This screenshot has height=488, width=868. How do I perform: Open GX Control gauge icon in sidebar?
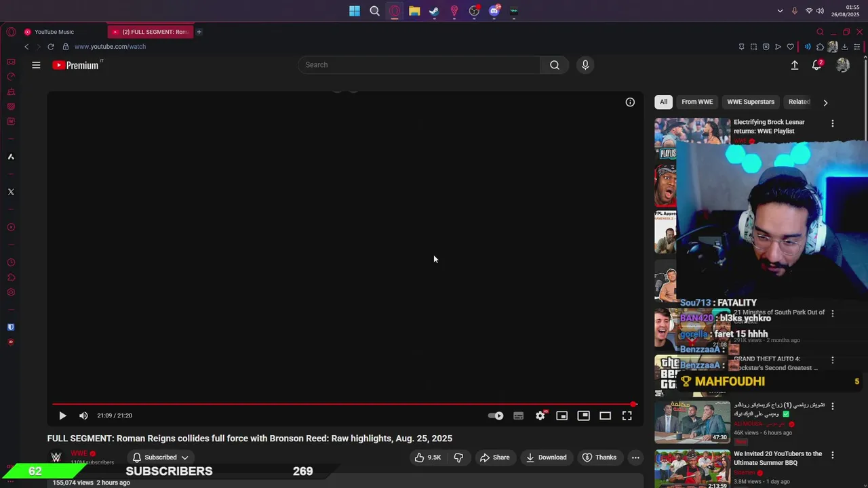(11, 77)
